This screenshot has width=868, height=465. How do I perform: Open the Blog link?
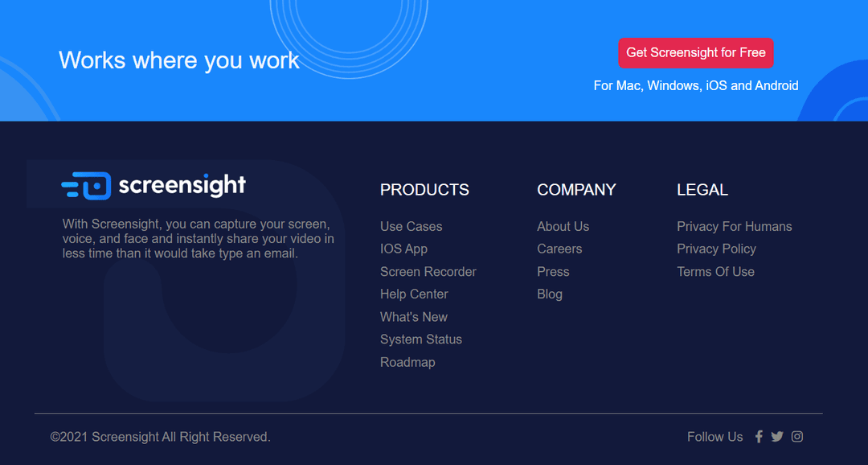pos(550,294)
